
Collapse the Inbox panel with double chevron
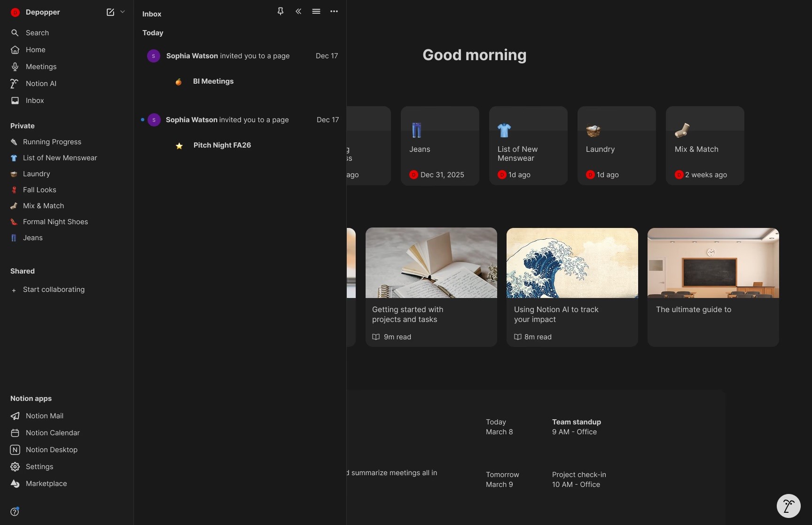(x=298, y=11)
